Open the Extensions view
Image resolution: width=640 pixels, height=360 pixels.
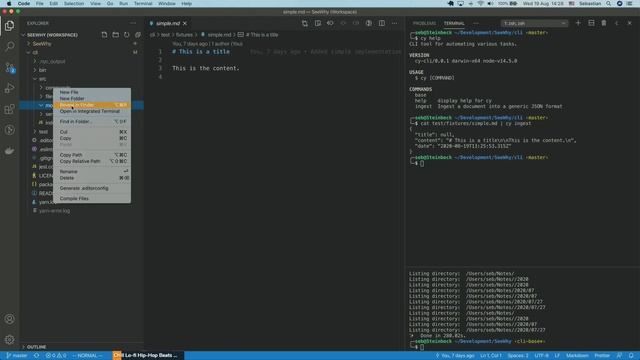click(x=9, y=109)
